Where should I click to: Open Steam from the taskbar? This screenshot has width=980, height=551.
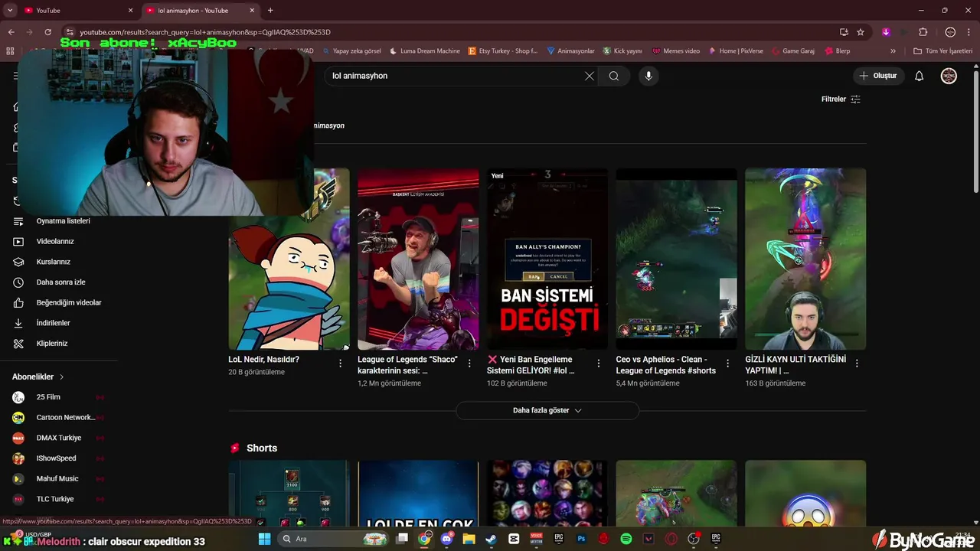491,539
